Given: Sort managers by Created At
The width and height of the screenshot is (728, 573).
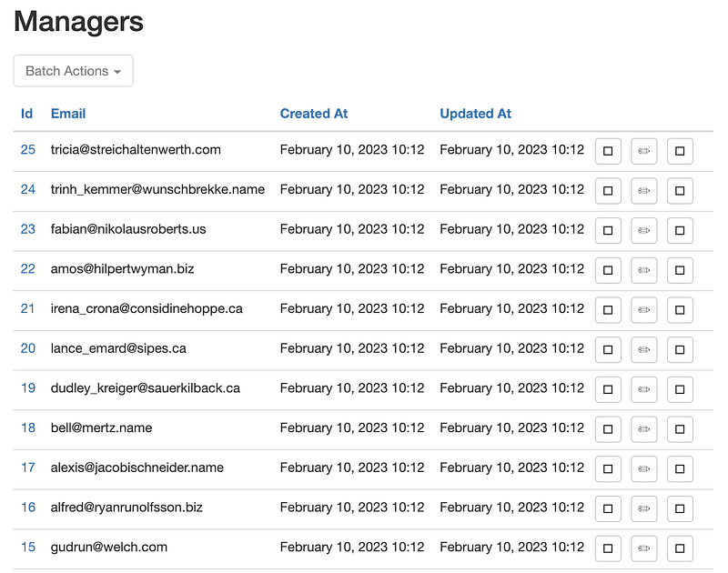Looking at the screenshot, I should (x=314, y=113).
